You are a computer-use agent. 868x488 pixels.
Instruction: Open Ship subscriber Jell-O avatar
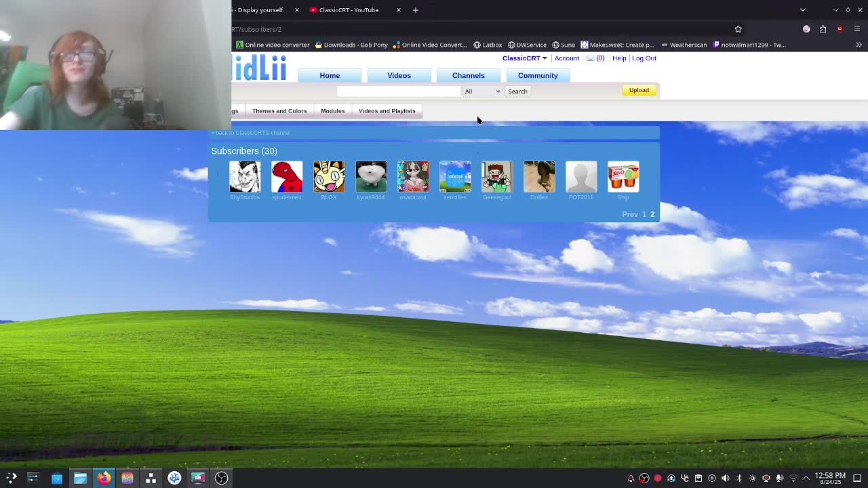click(x=623, y=177)
